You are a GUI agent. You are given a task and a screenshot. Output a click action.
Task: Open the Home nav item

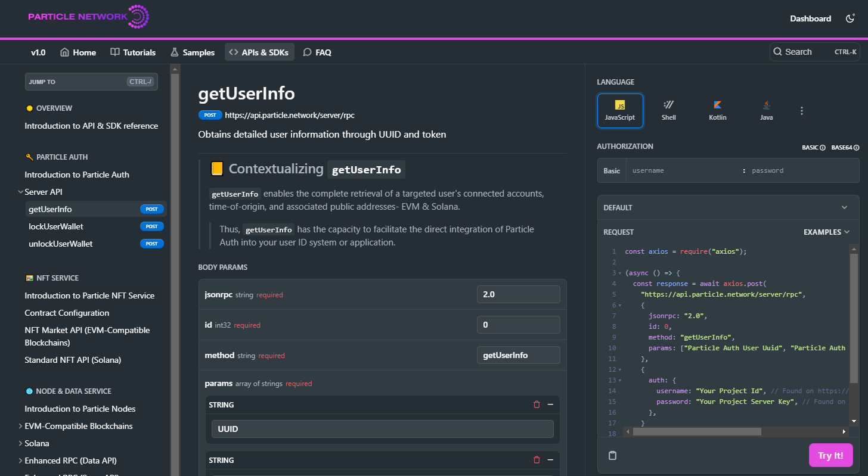pyautogui.click(x=78, y=52)
